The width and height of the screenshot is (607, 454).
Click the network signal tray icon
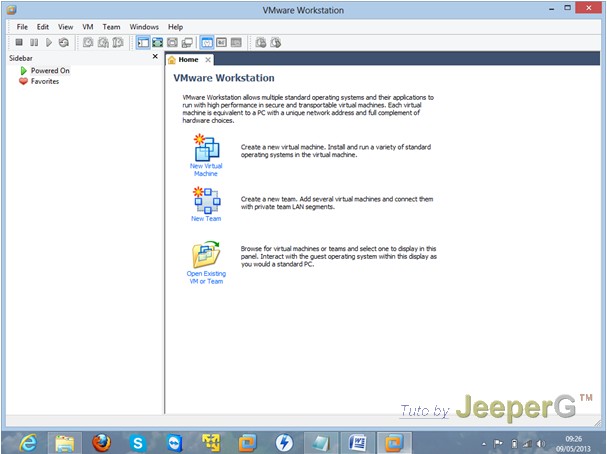(527, 444)
